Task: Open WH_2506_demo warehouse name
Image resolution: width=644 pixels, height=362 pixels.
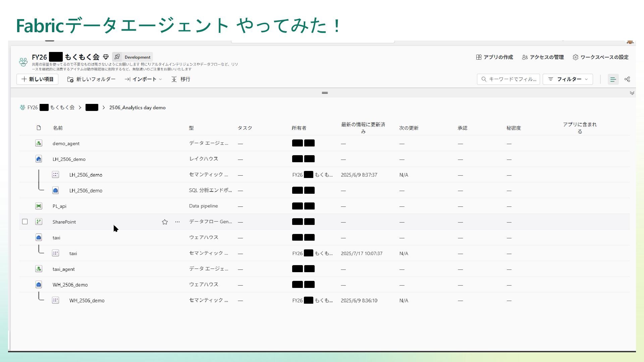Action: point(70,285)
